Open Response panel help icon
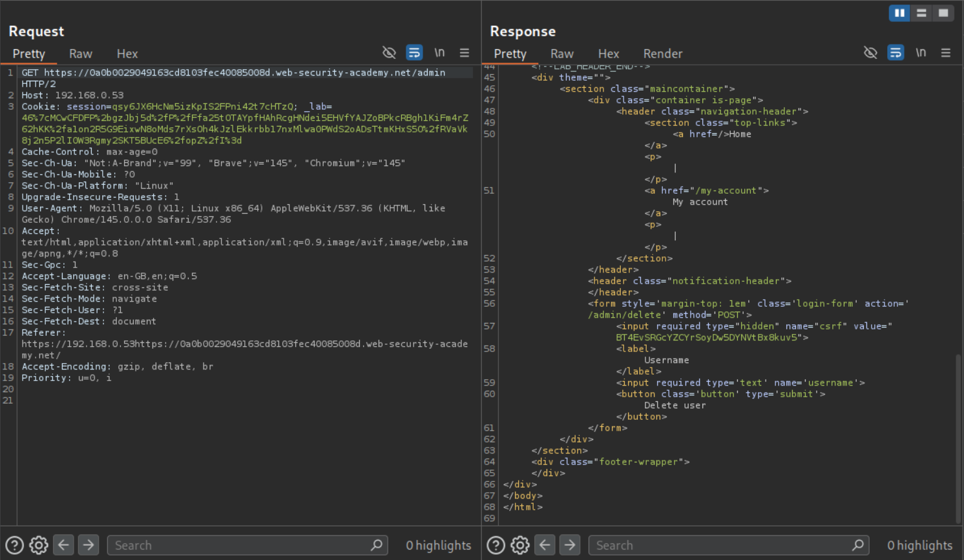Viewport: 964px width, 560px height. (x=496, y=545)
